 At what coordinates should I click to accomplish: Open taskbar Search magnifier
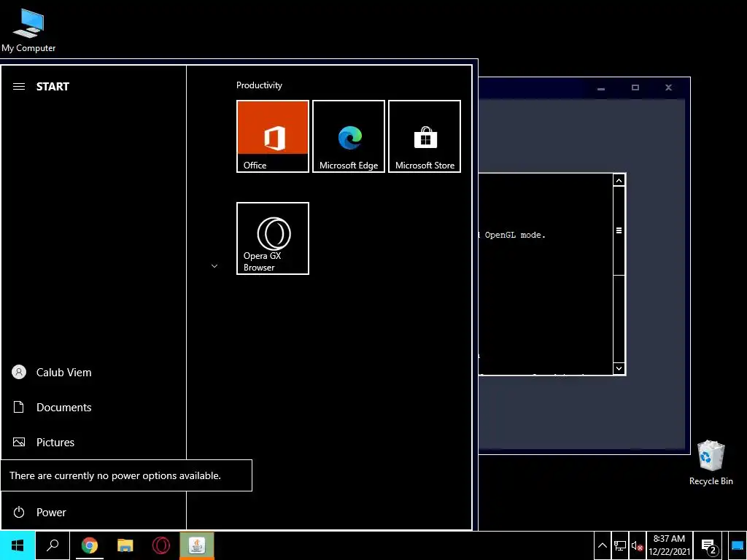click(x=53, y=545)
